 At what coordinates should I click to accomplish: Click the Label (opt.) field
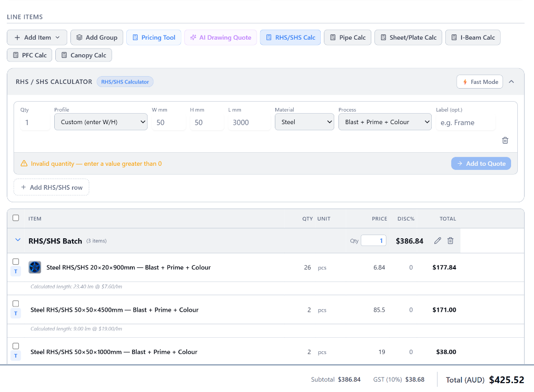click(x=466, y=122)
